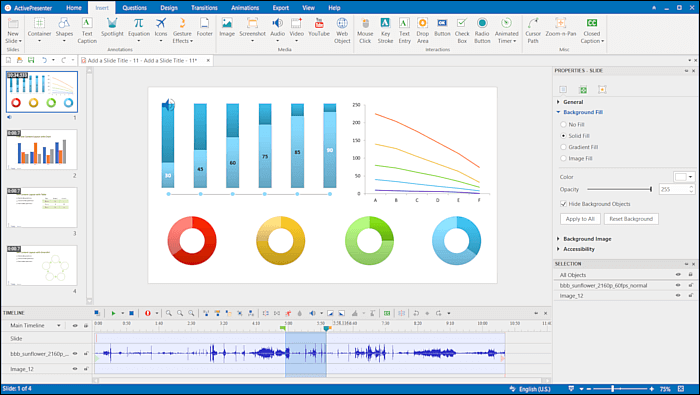Switch to the Animations tab

245,8
